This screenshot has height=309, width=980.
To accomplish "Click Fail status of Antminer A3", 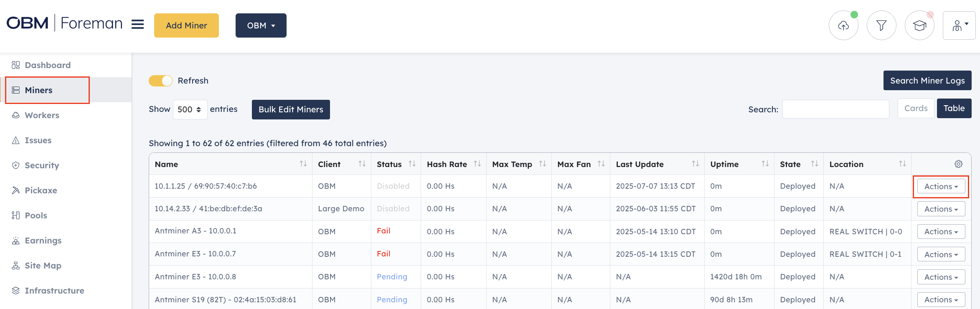I will (x=383, y=231).
